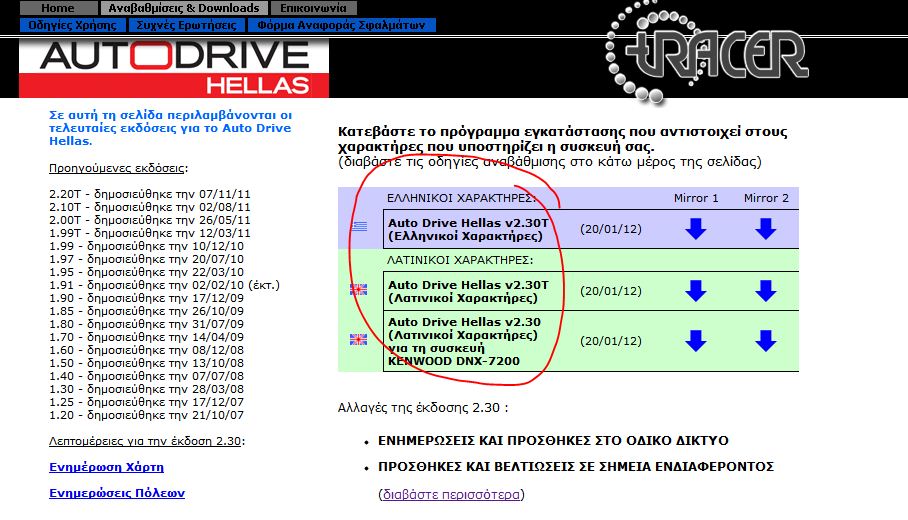Viewport: 908px width, 520px height.
Task: Open Αναβαθμίσεις & Downloads menu
Action: pyautogui.click(x=184, y=8)
